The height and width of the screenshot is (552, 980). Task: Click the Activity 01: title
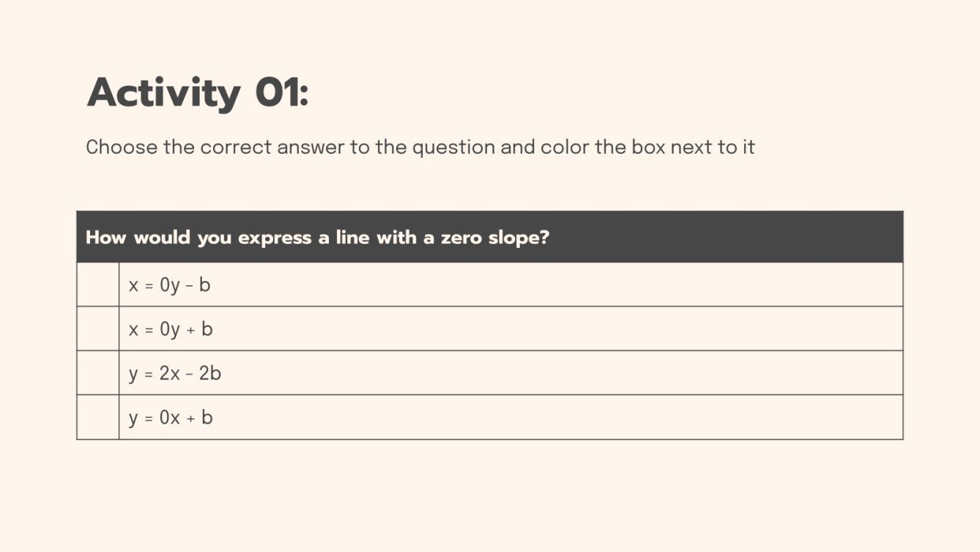198,93
